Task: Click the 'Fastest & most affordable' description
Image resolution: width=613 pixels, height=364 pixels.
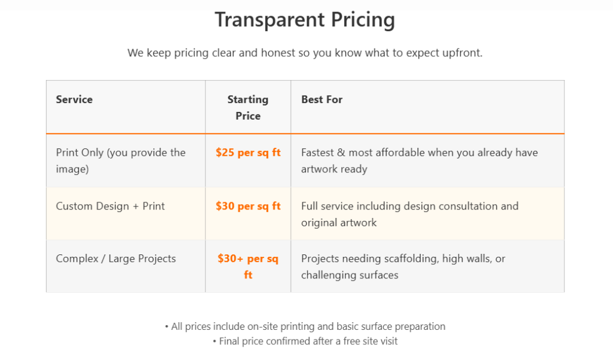Action: [x=419, y=153]
